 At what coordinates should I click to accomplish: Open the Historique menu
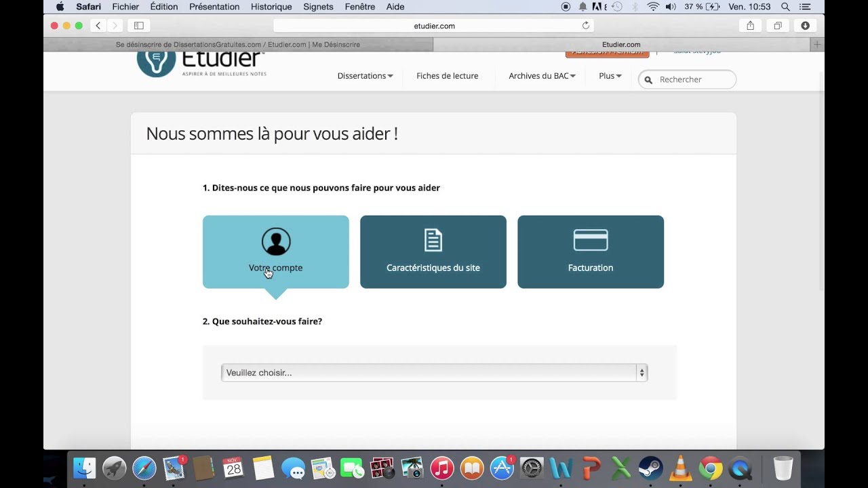[x=271, y=7]
